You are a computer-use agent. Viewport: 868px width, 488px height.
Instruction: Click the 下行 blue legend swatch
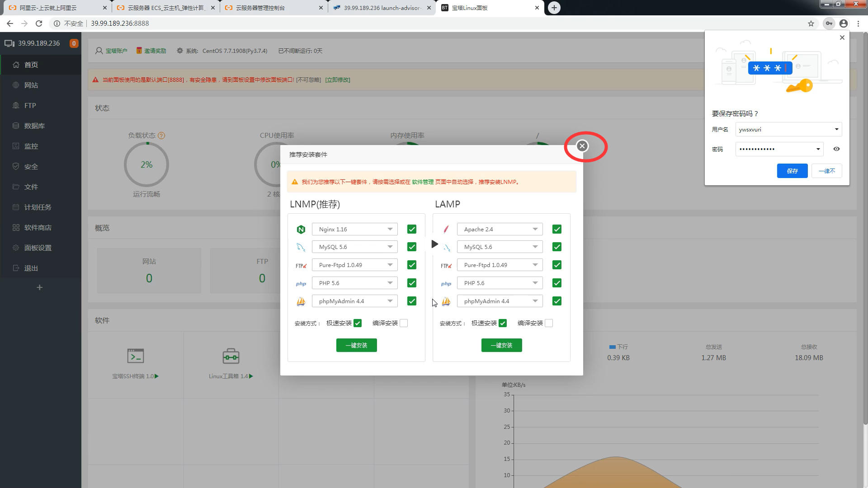click(x=612, y=347)
